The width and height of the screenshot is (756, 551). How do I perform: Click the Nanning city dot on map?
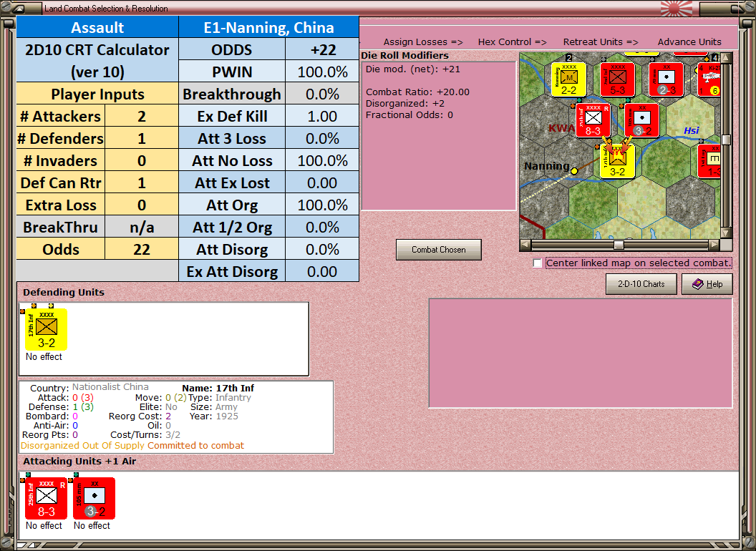click(574, 170)
